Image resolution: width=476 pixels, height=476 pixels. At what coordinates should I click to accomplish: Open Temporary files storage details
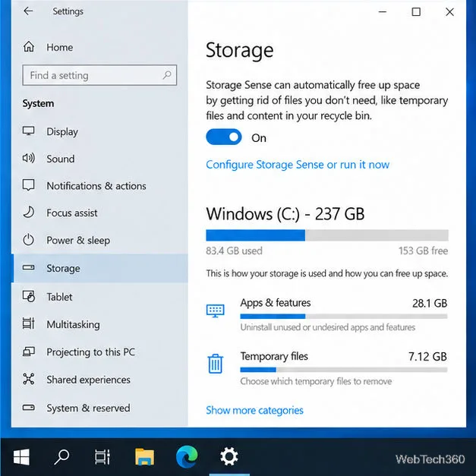pyautogui.click(x=326, y=368)
